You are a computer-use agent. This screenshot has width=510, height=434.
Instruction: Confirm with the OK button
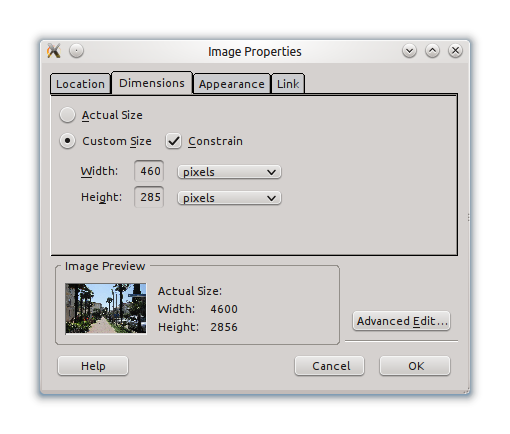[415, 366]
